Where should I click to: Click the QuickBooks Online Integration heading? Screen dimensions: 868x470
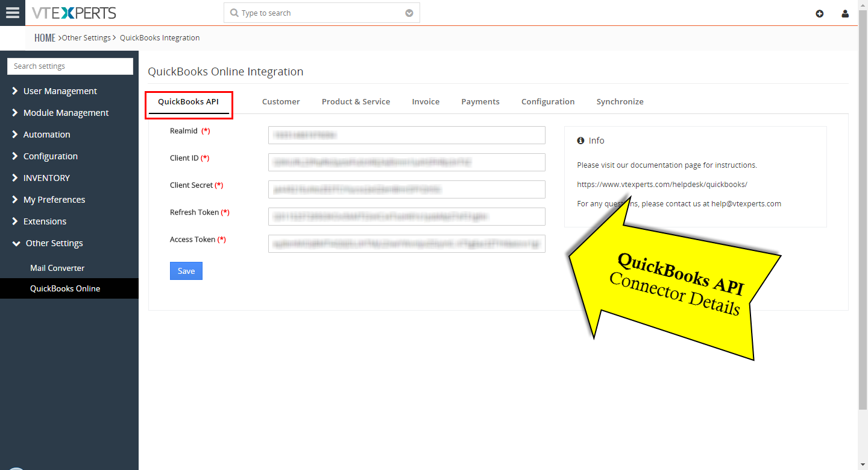[x=225, y=71]
